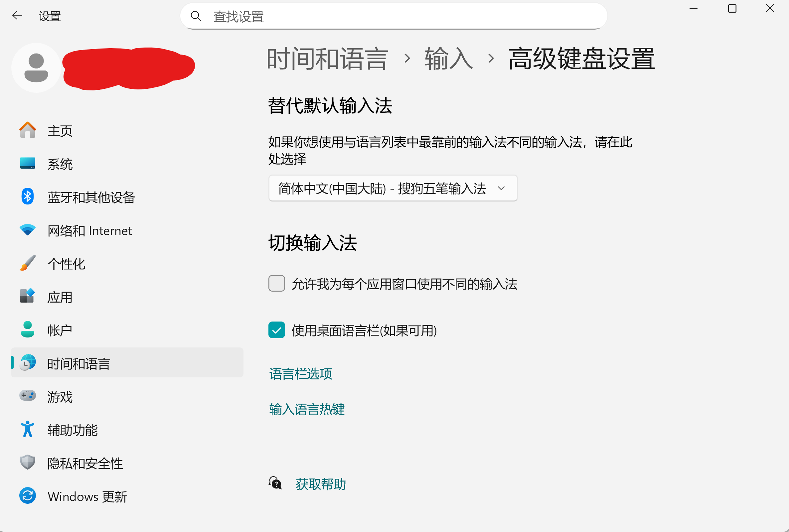Enable 允许我为每个应用窗口使用不同的输入法 checkbox
This screenshot has height=532, width=789.
point(276,284)
